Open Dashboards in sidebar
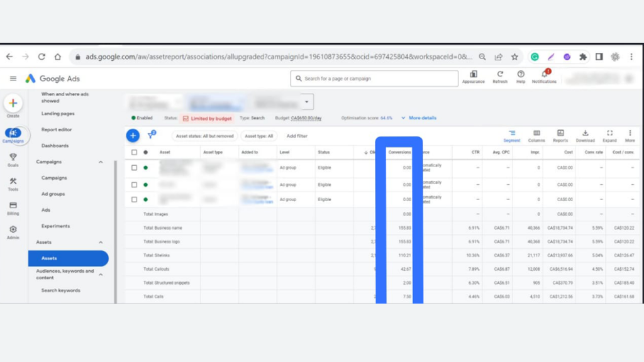This screenshot has width=644, height=362. pyautogui.click(x=55, y=146)
